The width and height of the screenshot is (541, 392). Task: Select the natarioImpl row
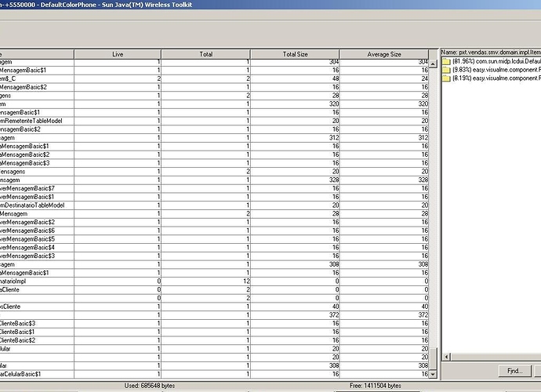pyautogui.click(x=214, y=281)
